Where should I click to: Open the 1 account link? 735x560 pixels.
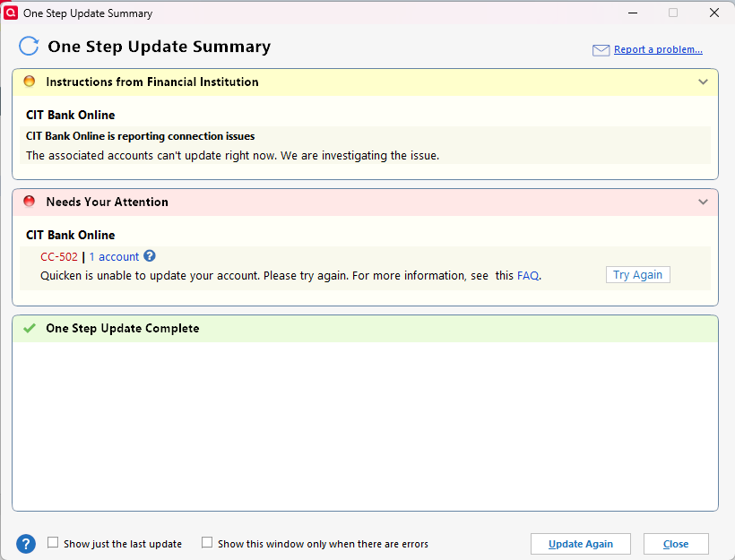point(114,257)
